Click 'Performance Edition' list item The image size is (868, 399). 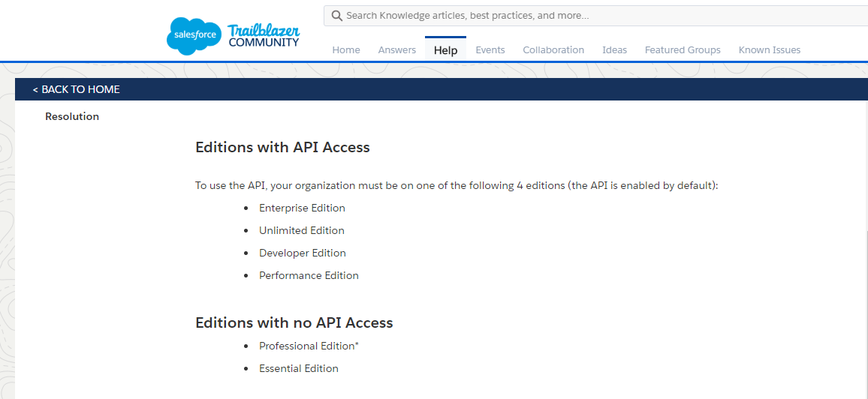click(309, 275)
